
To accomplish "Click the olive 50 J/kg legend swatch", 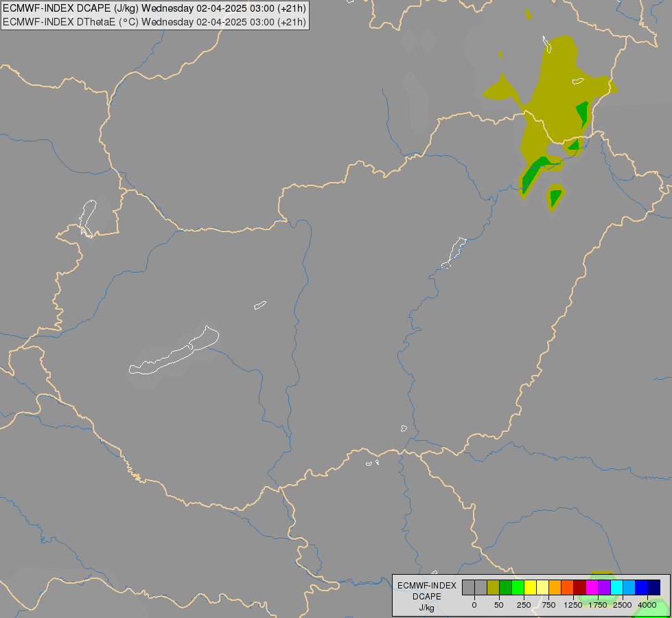I will click(x=493, y=587).
